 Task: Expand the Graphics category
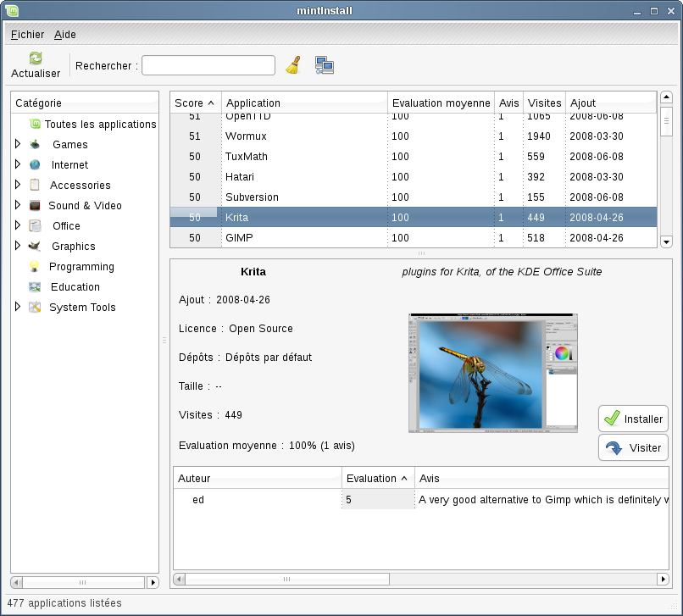coord(18,246)
